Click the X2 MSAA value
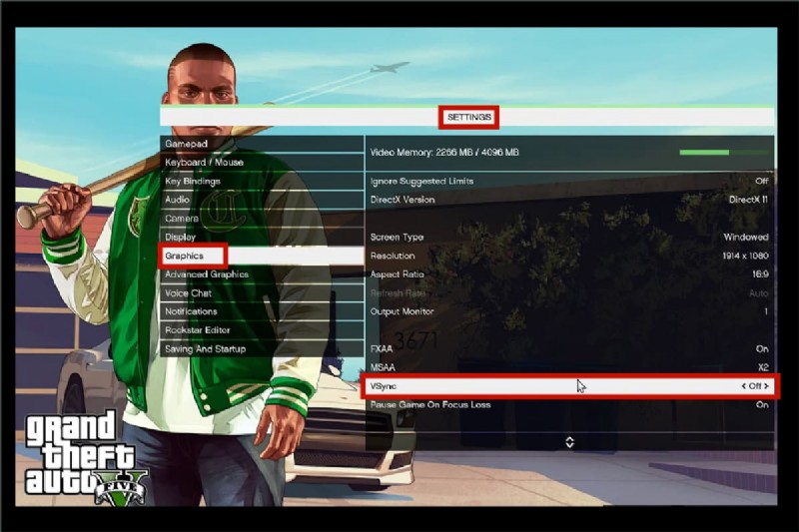The width and height of the screenshot is (799, 532). pos(763,367)
